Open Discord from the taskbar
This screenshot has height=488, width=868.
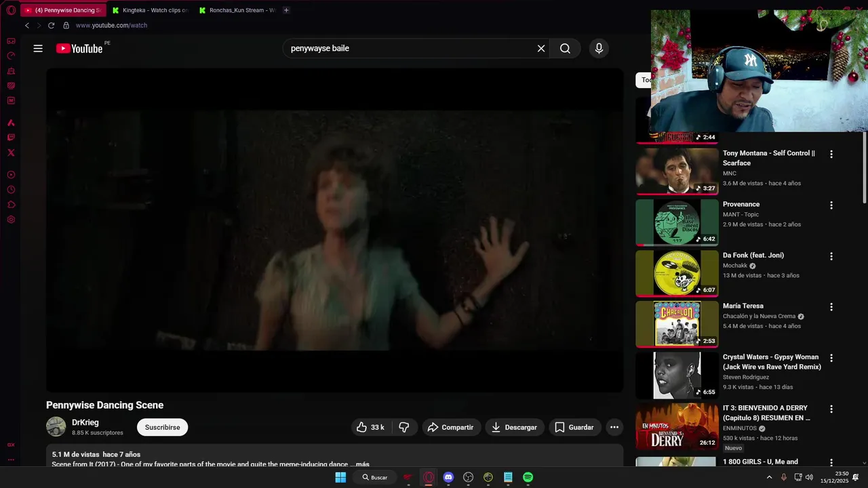[448, 477]
